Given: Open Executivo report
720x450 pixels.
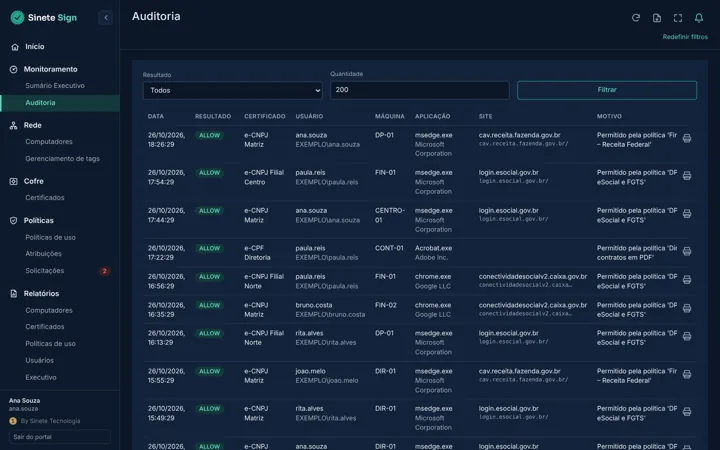Looking at the screenshot, I should click(41, 377).
